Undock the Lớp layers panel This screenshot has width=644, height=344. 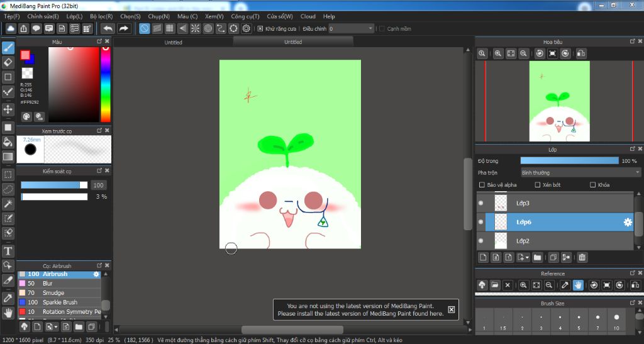pos(633,149)
